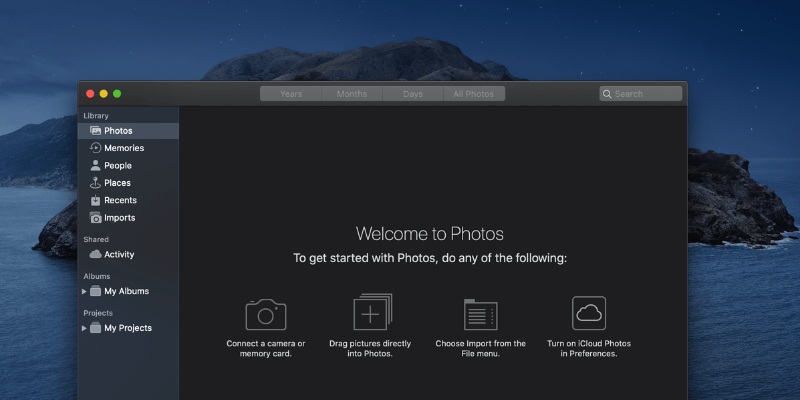The width and height of the screenshot is (800, 400).
Task: Click the Places map pin icon
Action: (x=95, y=183)
